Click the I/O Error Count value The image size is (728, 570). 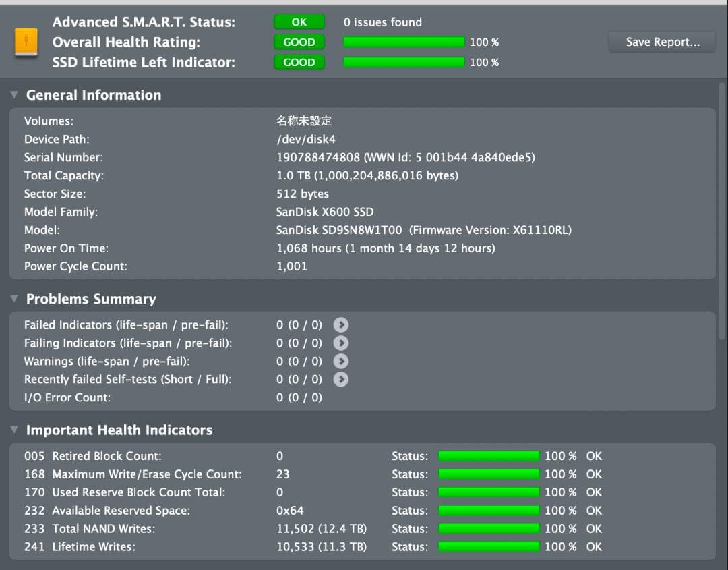click(x=299, y=397)
